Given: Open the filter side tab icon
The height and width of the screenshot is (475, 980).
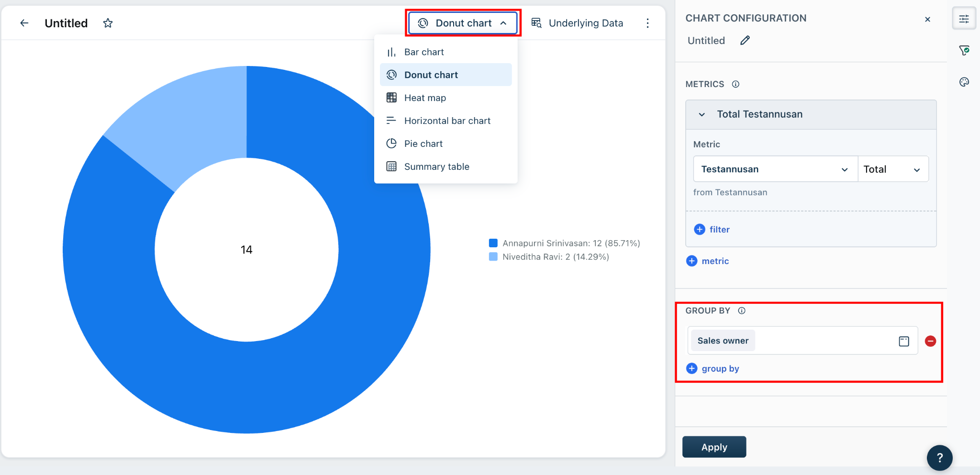Looking at the screenshot, I should [964, 50].
